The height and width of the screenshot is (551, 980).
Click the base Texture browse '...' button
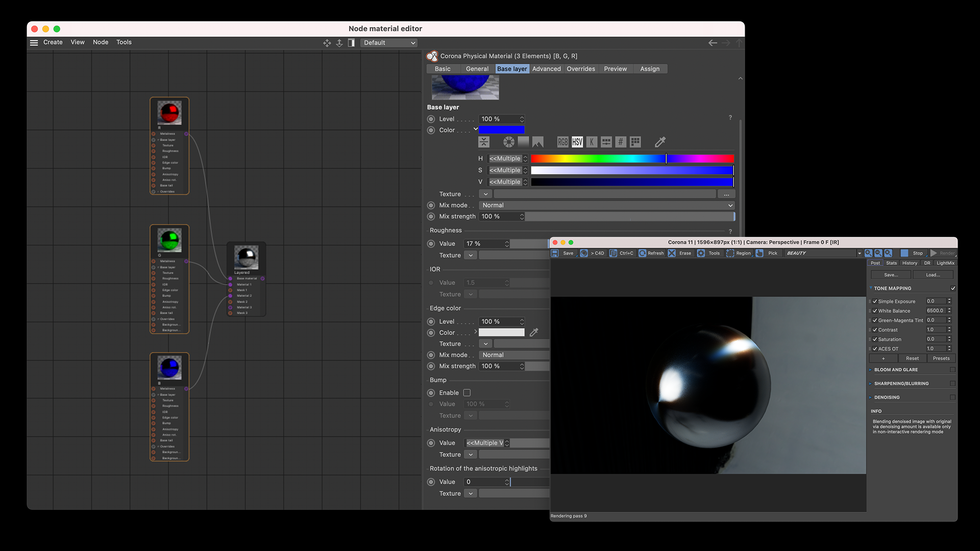(726, 194)
